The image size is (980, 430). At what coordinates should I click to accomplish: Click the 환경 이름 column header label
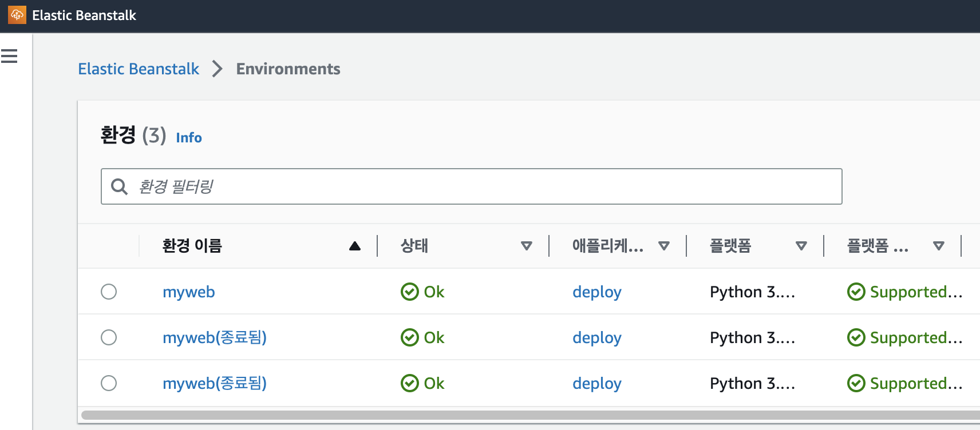click(192, 246)
